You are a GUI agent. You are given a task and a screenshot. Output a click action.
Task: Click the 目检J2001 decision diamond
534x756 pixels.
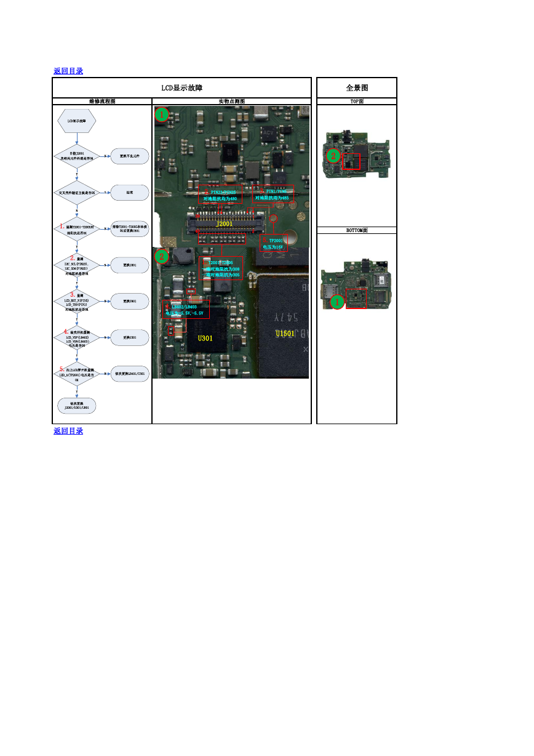pyautogui.click(x=77, y=156)
